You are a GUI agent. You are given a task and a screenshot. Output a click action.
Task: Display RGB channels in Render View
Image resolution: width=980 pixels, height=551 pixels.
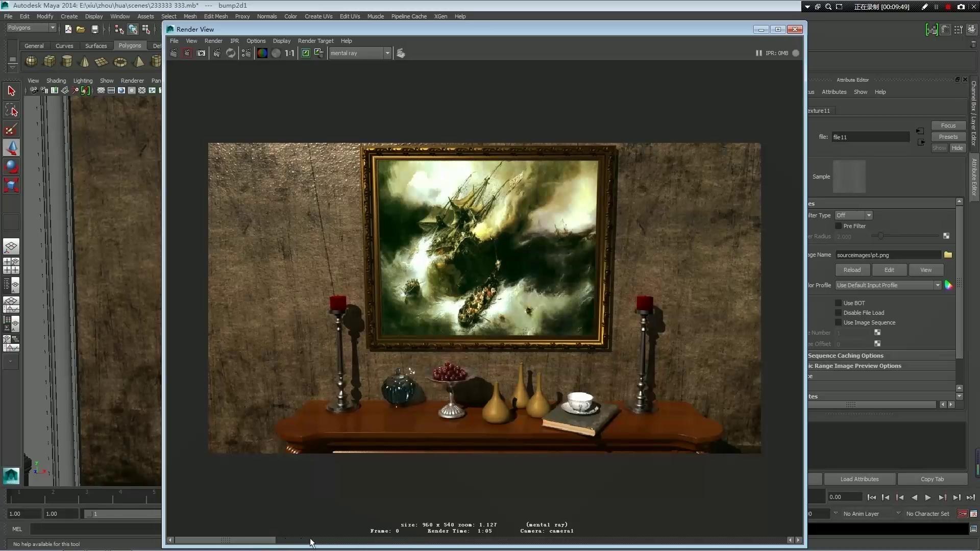262,53
